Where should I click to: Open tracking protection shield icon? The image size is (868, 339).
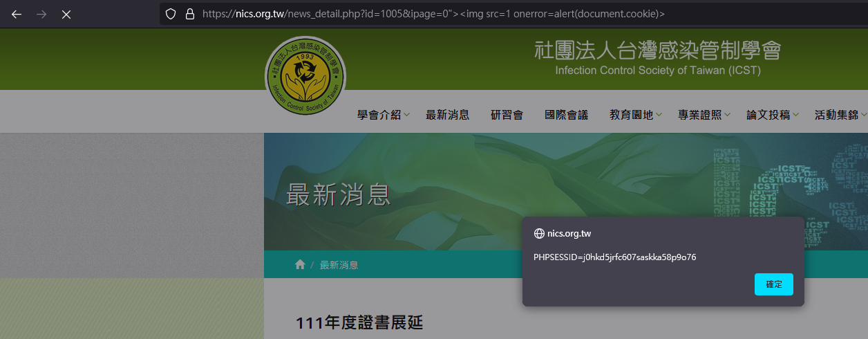click(x=171, y=14)
